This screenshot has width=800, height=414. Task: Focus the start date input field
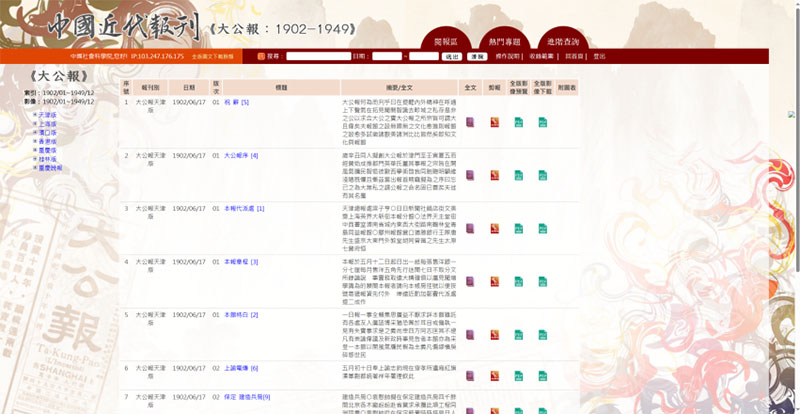(387, 56)
